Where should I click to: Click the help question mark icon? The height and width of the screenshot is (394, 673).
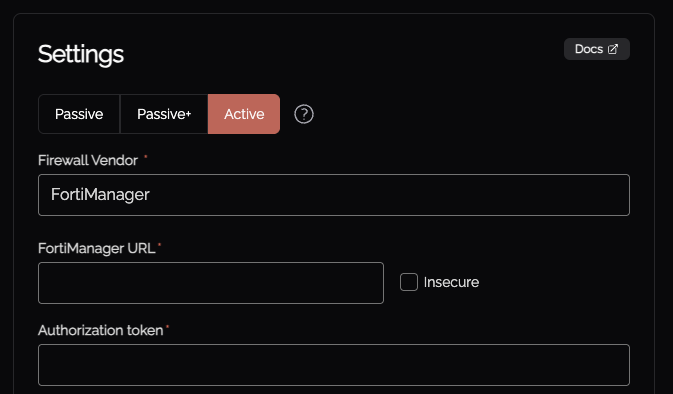coord(304,114)
